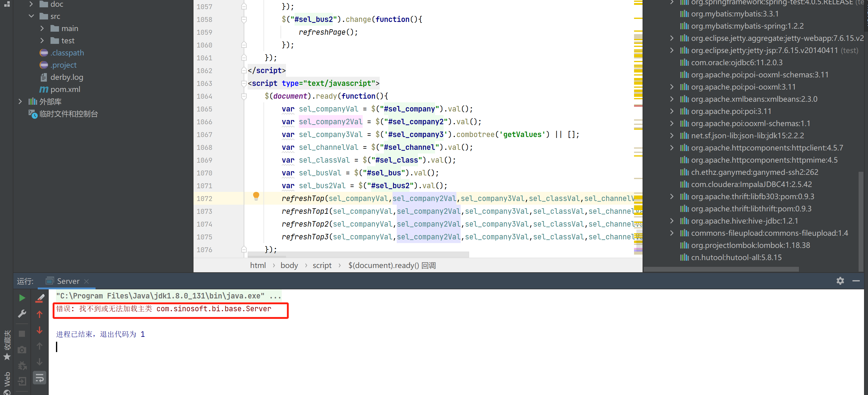Click the eraser edit icon beside the console
Screen dimensions: 868x395
[40, 298]
